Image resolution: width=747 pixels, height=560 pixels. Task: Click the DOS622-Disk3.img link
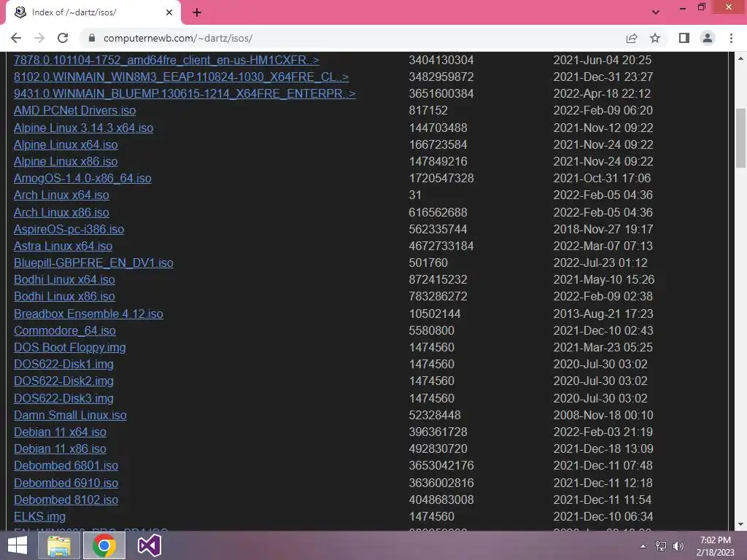coord(64,398)
